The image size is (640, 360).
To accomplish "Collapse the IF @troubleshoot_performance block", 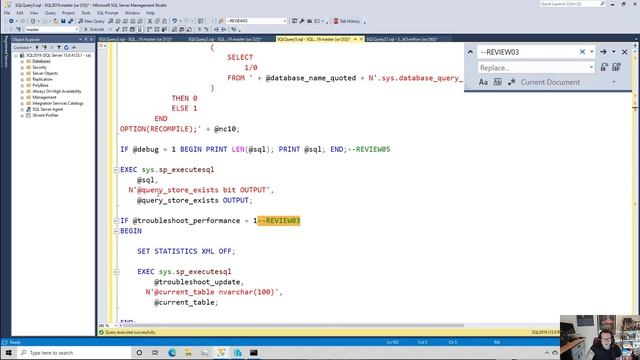I will 116,220.
